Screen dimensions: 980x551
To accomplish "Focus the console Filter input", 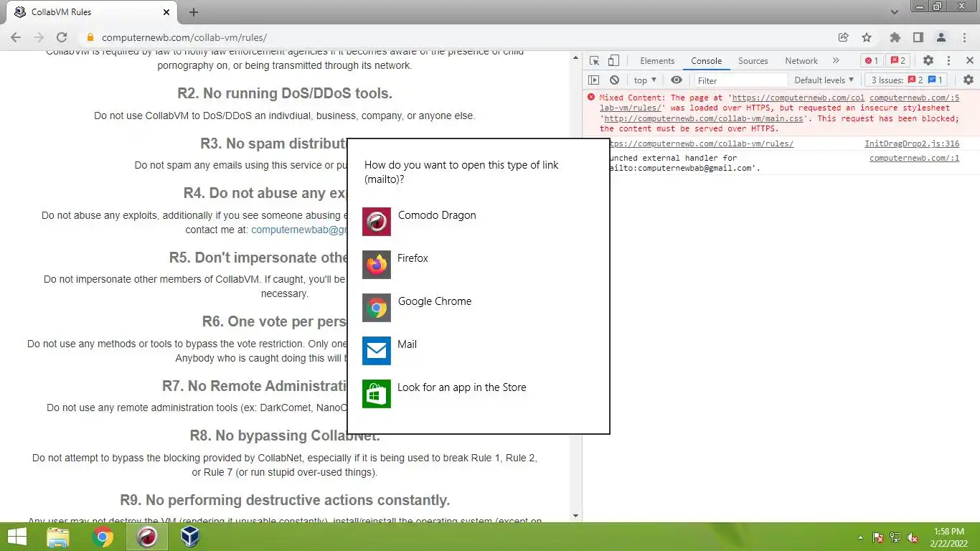I will tap(740, 80).
